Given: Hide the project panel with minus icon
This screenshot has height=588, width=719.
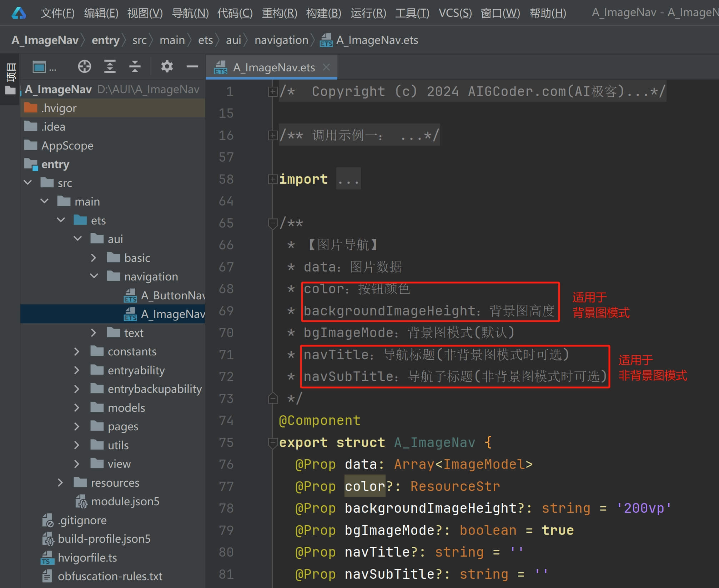Looking at the screenshot, I should (192, 67).
